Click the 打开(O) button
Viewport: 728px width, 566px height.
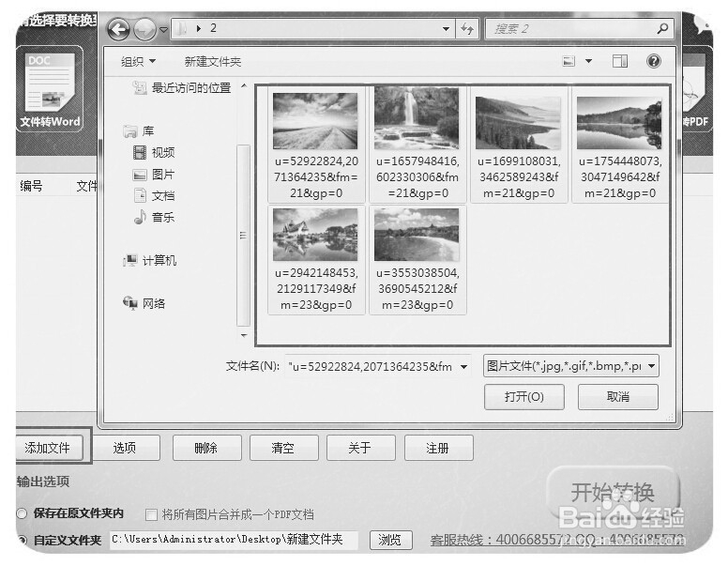point(523,397)
